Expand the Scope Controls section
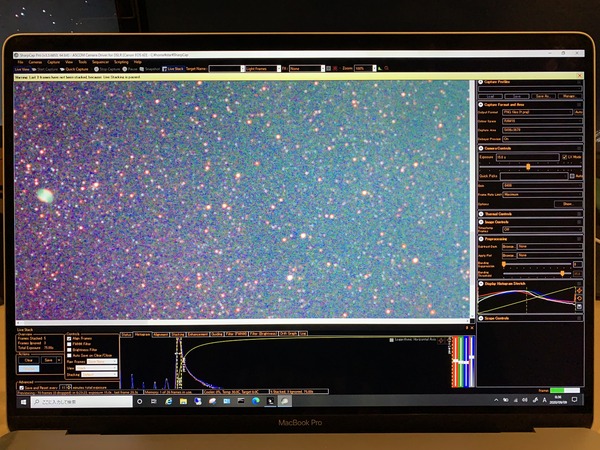This screenshot has height=450, width=600. pyautogui.click(x=481, y=318)
